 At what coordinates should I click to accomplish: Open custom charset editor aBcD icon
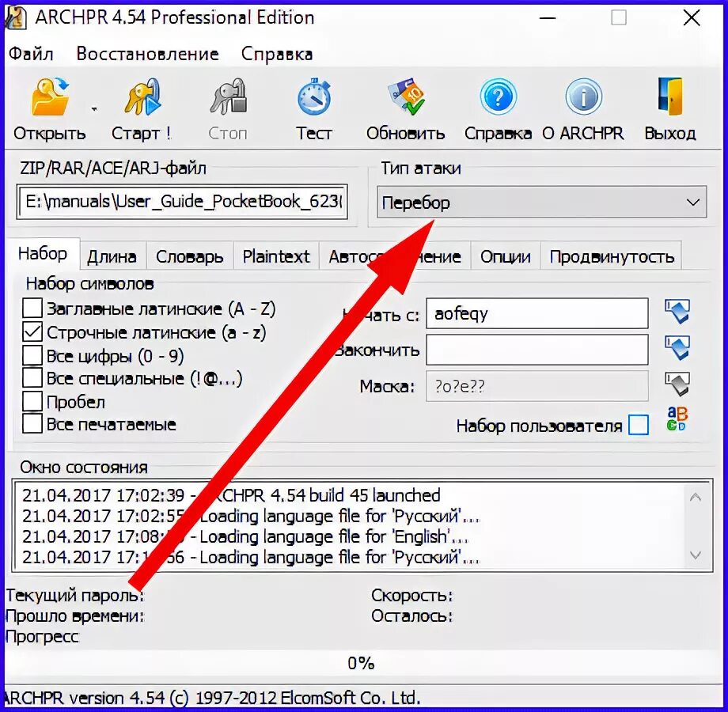pyautogui.click(x=677, y=418)
